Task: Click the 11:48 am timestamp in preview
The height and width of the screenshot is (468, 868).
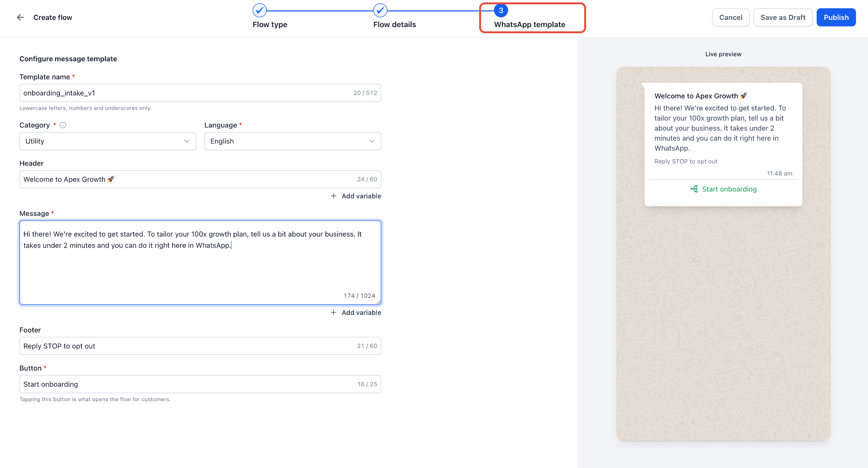Action: 780,173
